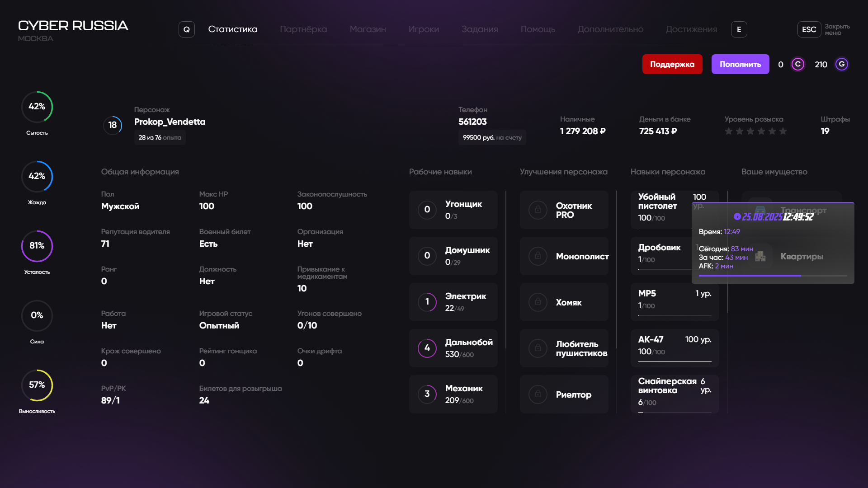Open the Магазин tab
Image resolution: width=868 pixels, height=488 pixels.
[368, 29]
